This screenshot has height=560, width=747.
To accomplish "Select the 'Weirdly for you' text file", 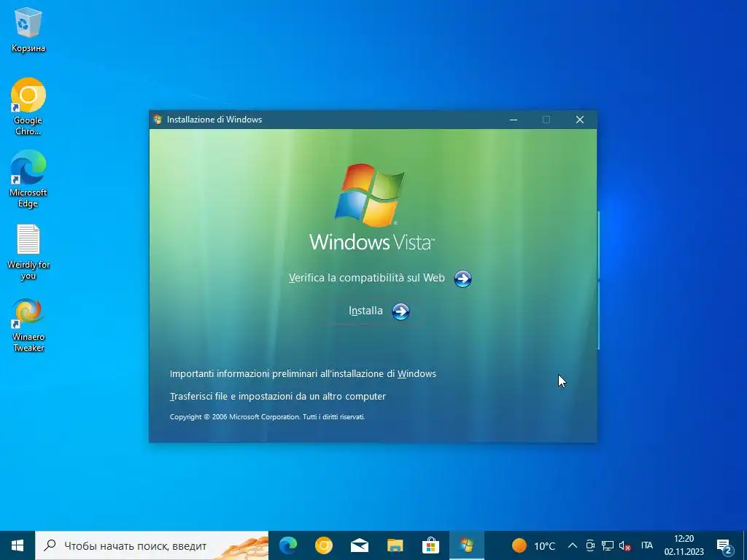I will pos(28,252).
